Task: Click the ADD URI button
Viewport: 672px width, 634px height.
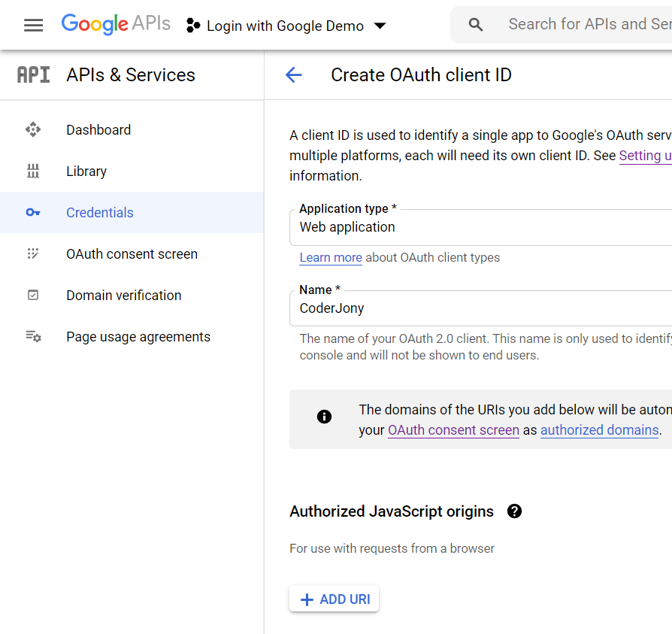Action: point(334,599)
